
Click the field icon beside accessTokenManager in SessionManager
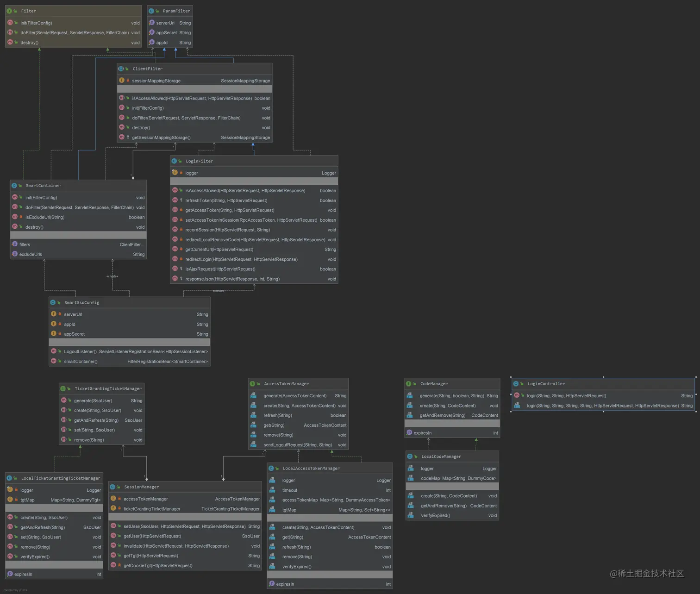click(x=113, y=498)
